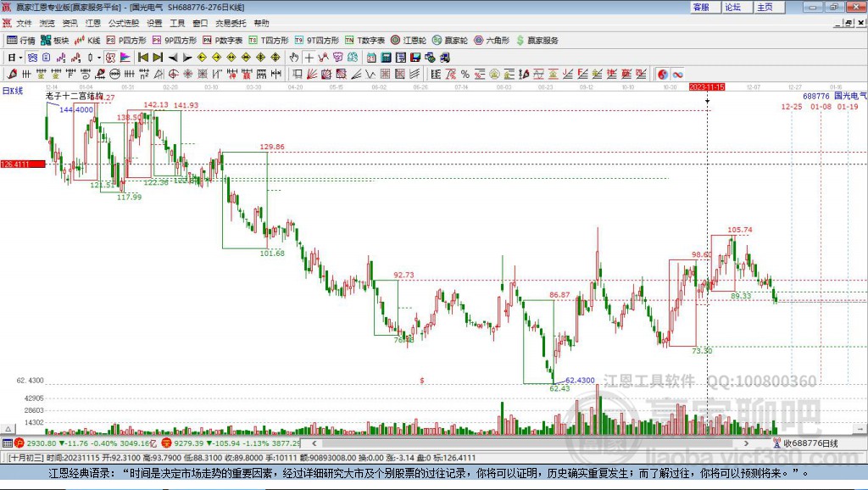Open the 设置 menu

pyautogui.click(x=154, y=23)
